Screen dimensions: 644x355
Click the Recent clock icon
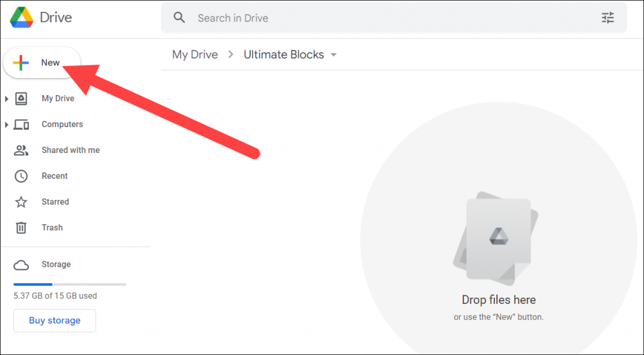click(x=21, y=176)
